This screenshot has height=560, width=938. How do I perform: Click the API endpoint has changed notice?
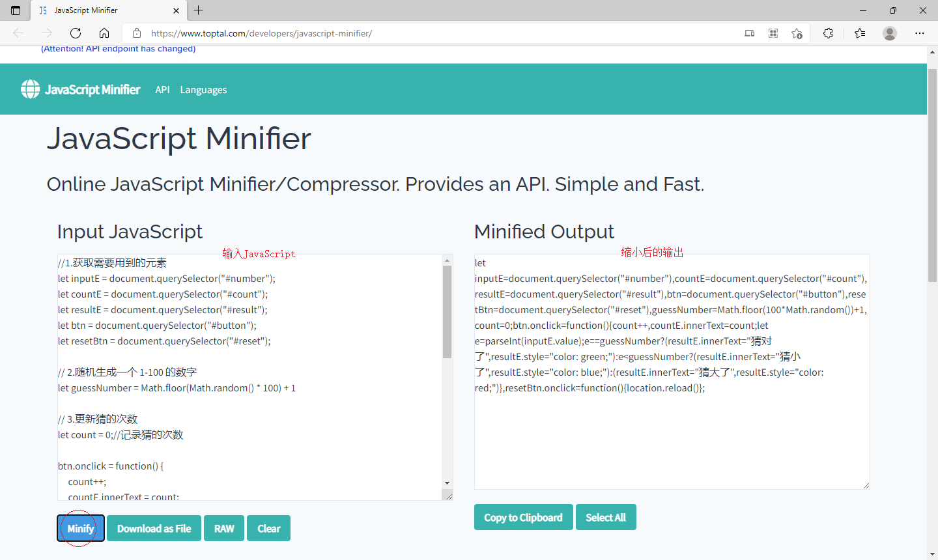coord(119,49)
